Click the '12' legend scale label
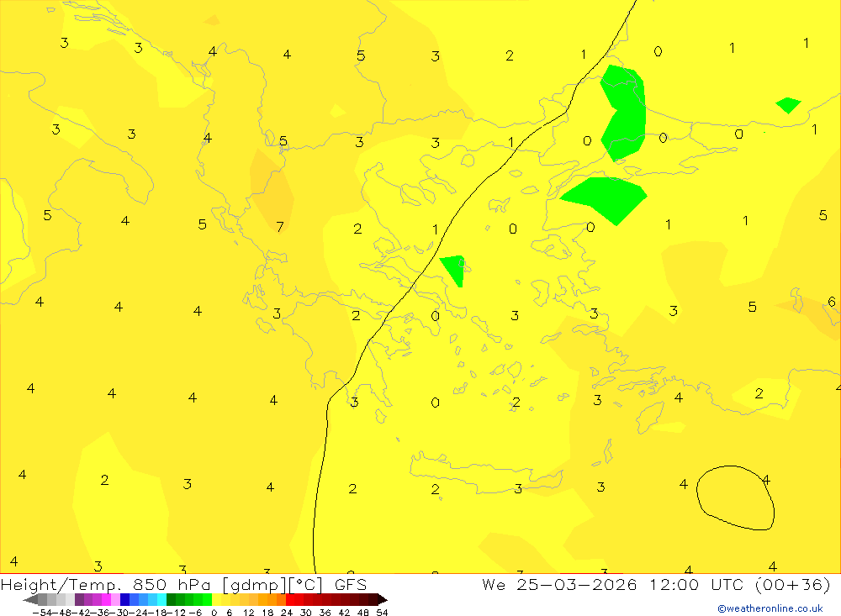 [248, 613]
